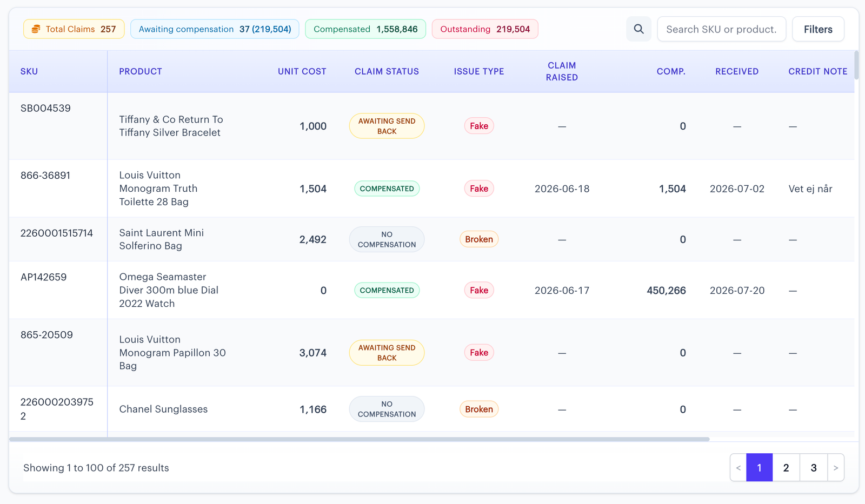Sort by SKU column header

(x=29, y=71)
